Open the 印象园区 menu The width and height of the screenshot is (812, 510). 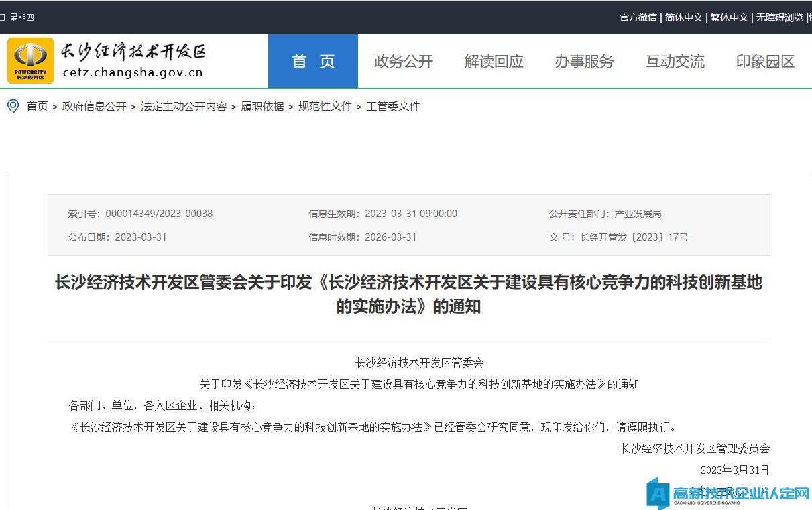click(766, 62)
